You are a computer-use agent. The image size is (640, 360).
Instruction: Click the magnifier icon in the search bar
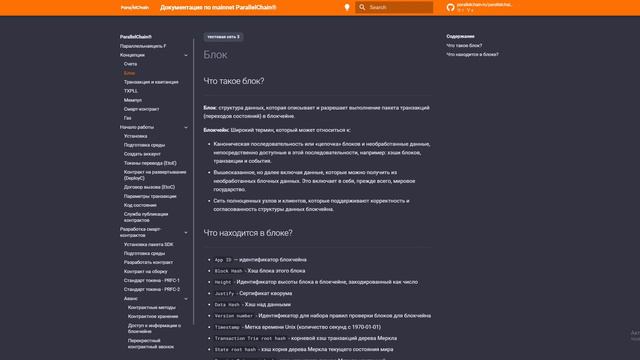pos(362,7)
